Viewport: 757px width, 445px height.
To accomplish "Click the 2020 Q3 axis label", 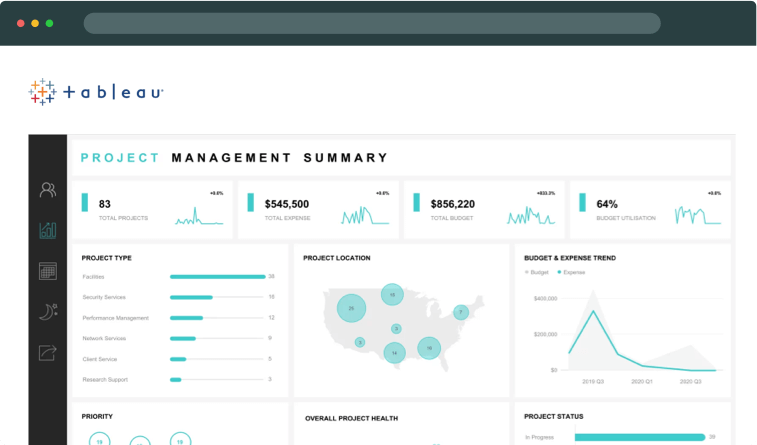I will (690, 381).
